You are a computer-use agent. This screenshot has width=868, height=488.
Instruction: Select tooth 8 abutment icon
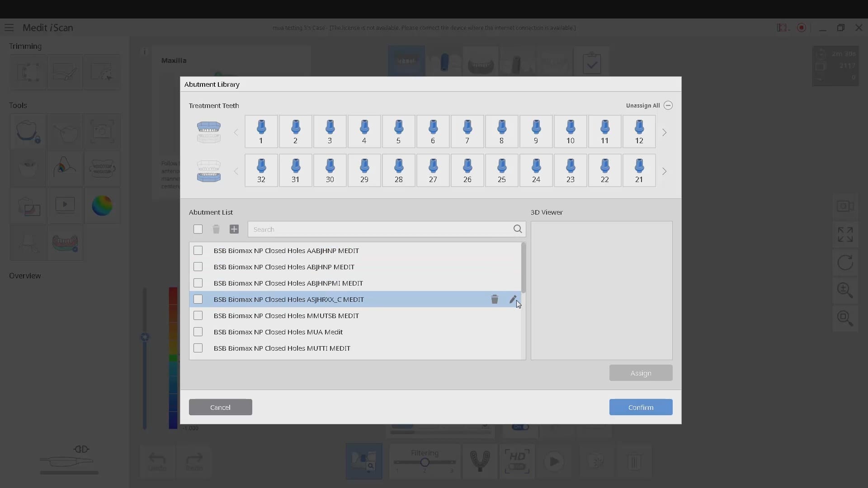tap(501, 131)
